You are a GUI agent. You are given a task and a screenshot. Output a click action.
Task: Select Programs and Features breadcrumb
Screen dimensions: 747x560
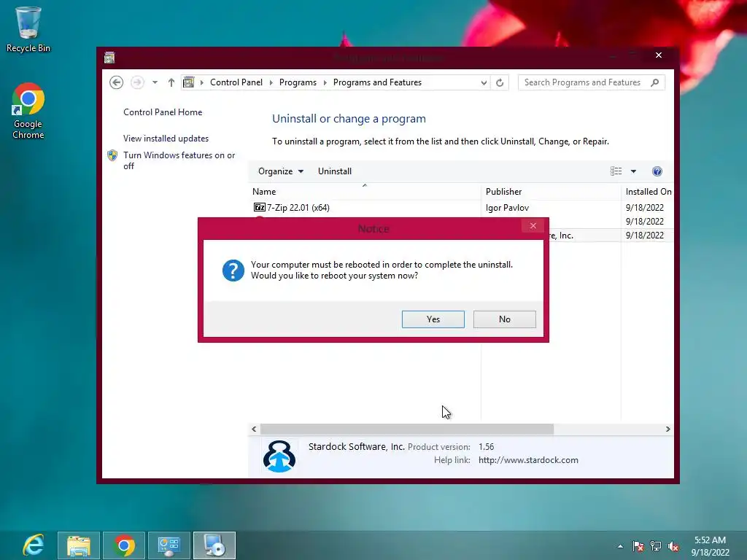(x=377, y=82)
